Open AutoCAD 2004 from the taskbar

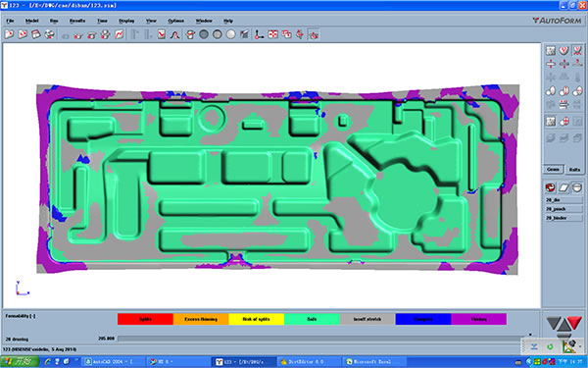pyautogui.click(x=113, y=362)
